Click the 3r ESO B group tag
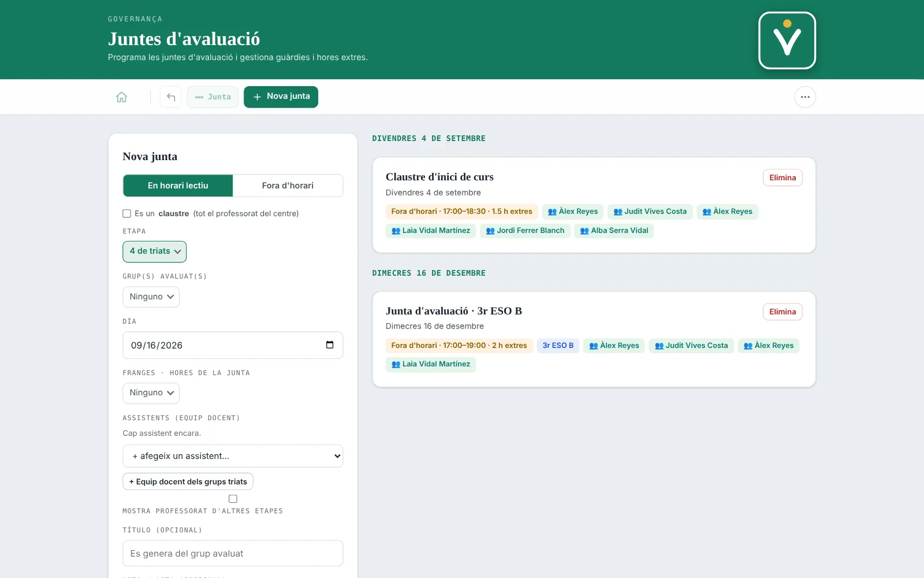This screenshot has width=924, height=578. pos(558,346)
